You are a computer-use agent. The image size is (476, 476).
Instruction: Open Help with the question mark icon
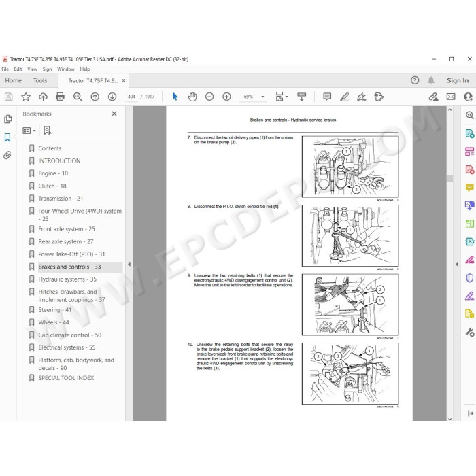pyautogui.click(x=415, y=80)
